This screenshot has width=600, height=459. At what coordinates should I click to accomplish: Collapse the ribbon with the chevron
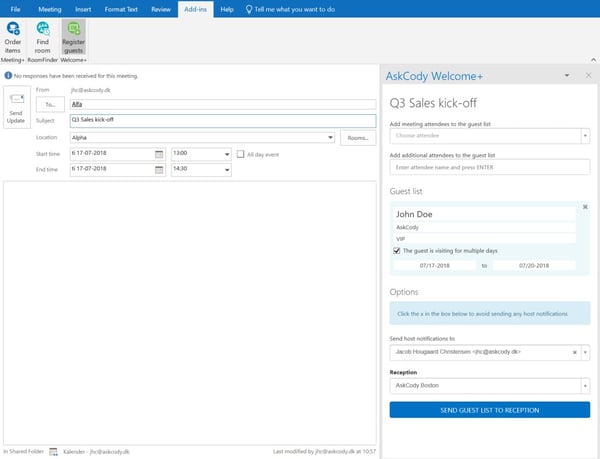[x=593, y=60]
